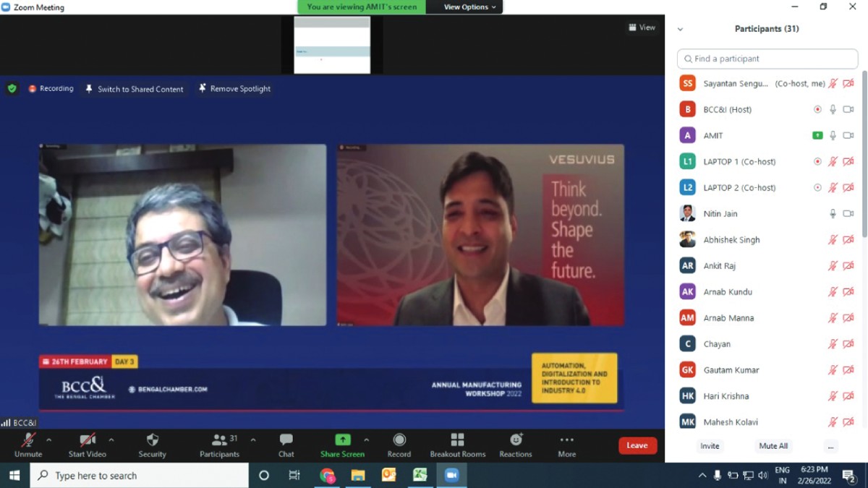868x488 pixels.
Task: Click the Invite button
Action: click(710, 446)
